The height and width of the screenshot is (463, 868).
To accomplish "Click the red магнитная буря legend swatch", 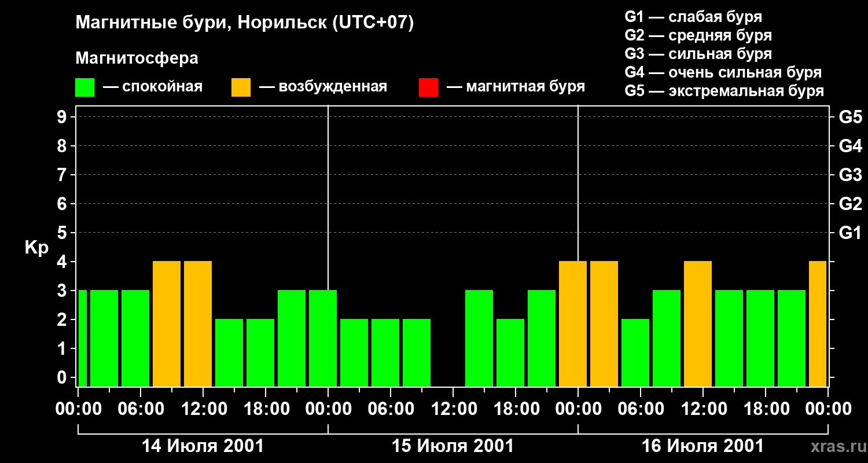I will click(428, 87).
